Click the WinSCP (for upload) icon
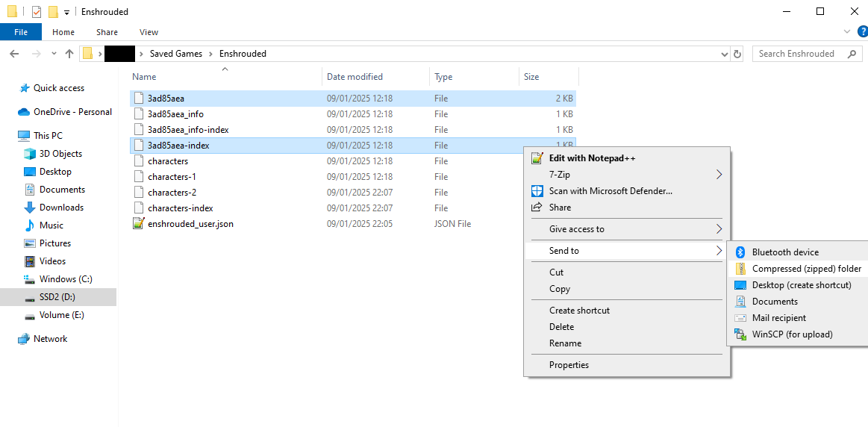This screenshot has width=868, height=427. click(x=740, y=334)
